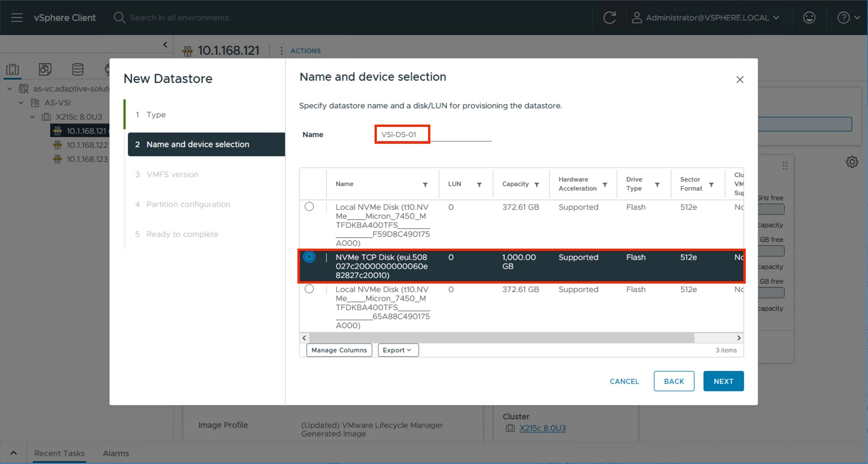The width and height of the screenshot is (868, 464).
Task: Select the last Local NVMe Disk radio button
Action: [309, 289]
